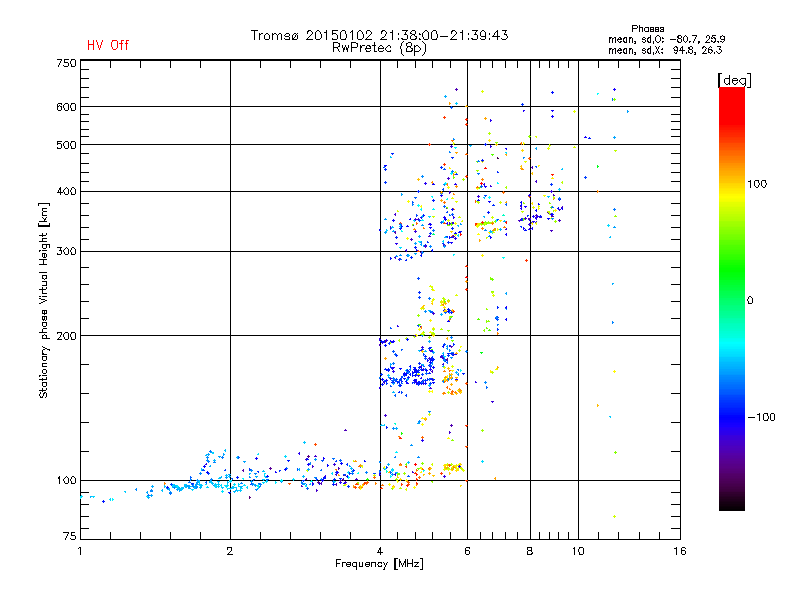Click the y-axis '750' tick label
This screenshot has height=600, width=800.
[66, 63]
